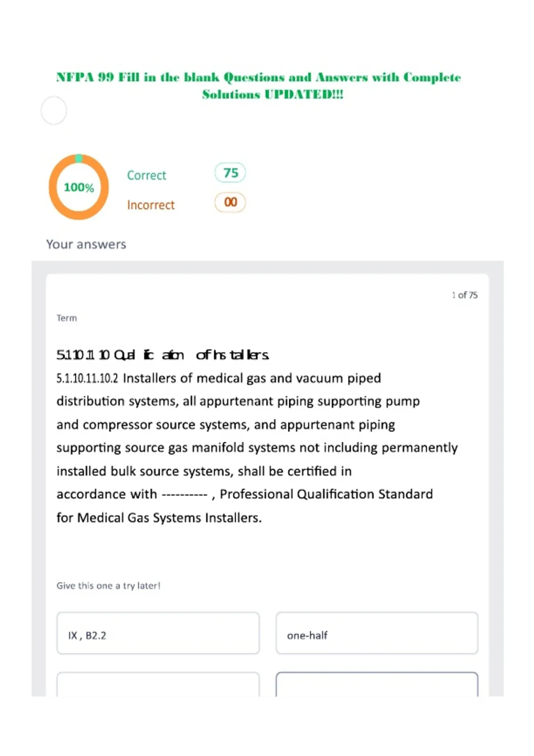Click the circular avatar placeholder below title
This screenshot has width=534, height=756.
click(54, 110)
